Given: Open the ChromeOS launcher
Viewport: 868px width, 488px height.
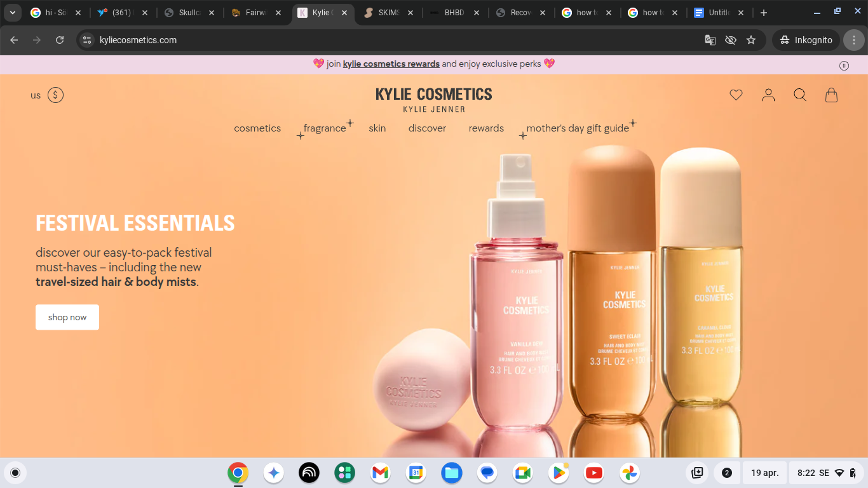Looking at the screenshot, I should click(15, 473).
